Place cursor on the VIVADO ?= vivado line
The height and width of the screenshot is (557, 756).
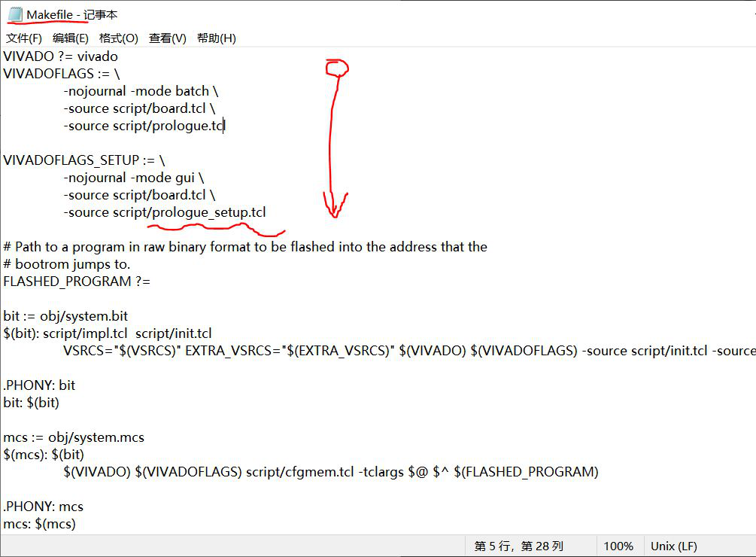pyautogui.click(x=60, y=56)
